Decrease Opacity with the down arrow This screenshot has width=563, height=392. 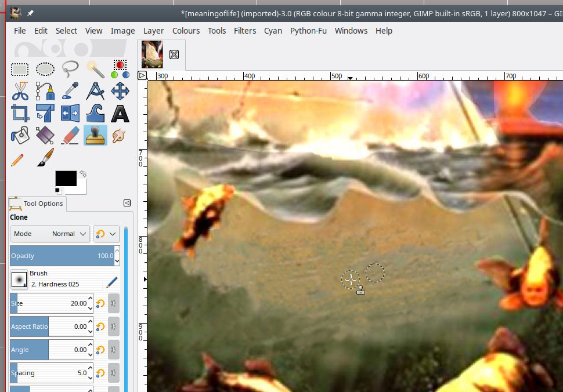point(117,261)
